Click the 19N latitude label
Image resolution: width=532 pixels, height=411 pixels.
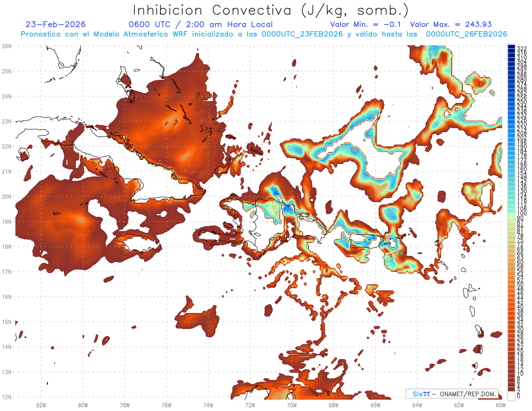[x=7, y=221]
